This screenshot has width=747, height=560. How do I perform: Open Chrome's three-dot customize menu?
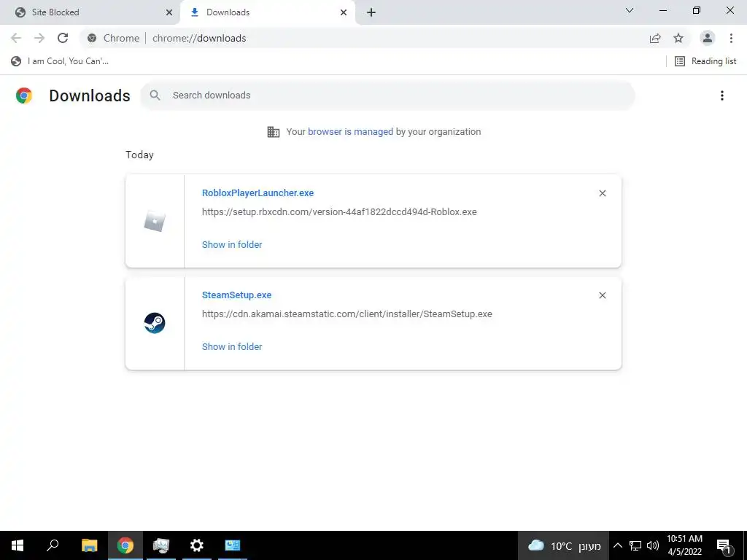731,38
